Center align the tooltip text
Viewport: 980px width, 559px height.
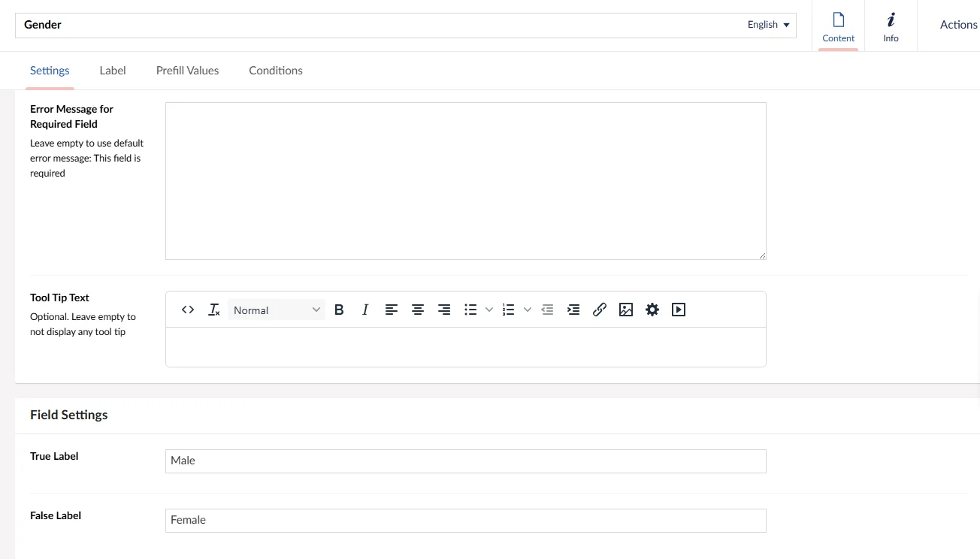coord(418,310)
